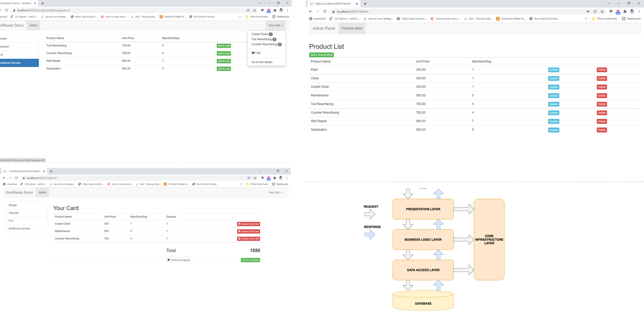Open new tab beside the Admin tab

click(x=365, y=4)
